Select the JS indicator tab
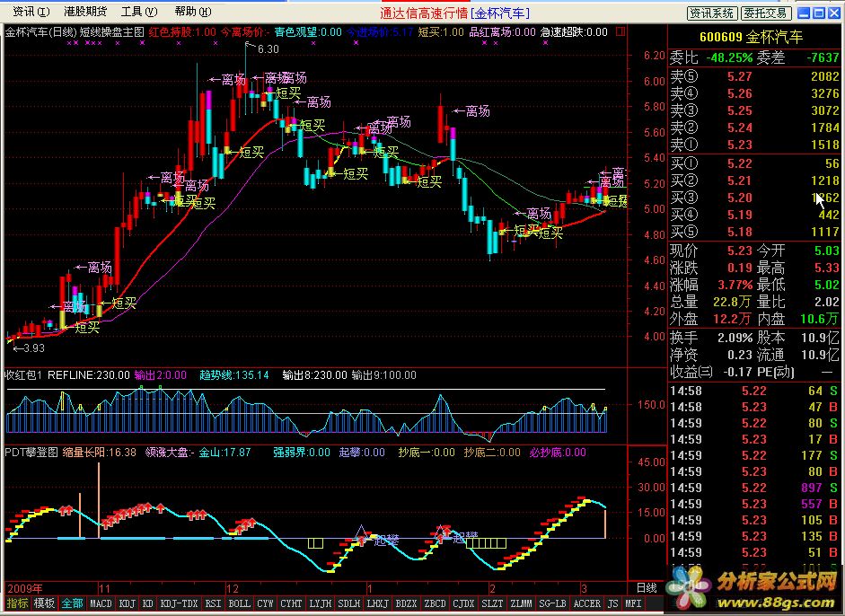845x616 pixels. click(x=612, y=603)
